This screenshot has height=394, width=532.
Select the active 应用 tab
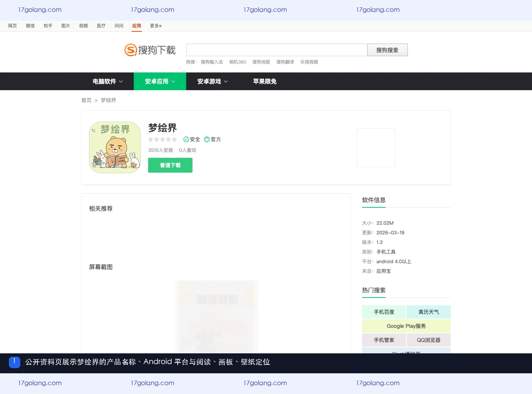coord(137,26)
